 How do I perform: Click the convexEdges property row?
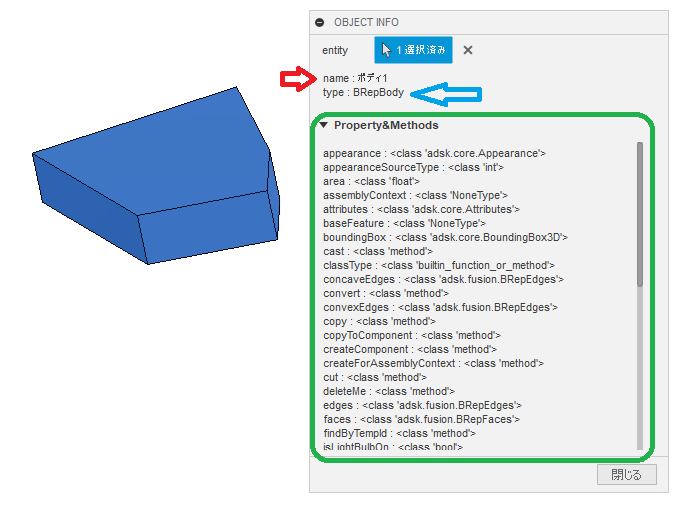click(x=441, y=307)
